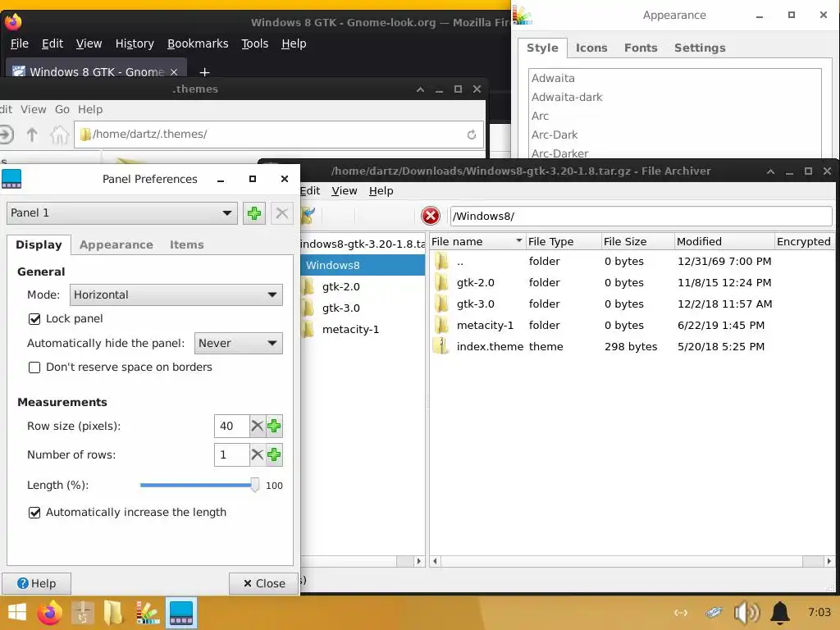This screenshot has height=630, width=840.
Task: Open the automatically hide panel Never dropdown
Action: coord(238,344)
